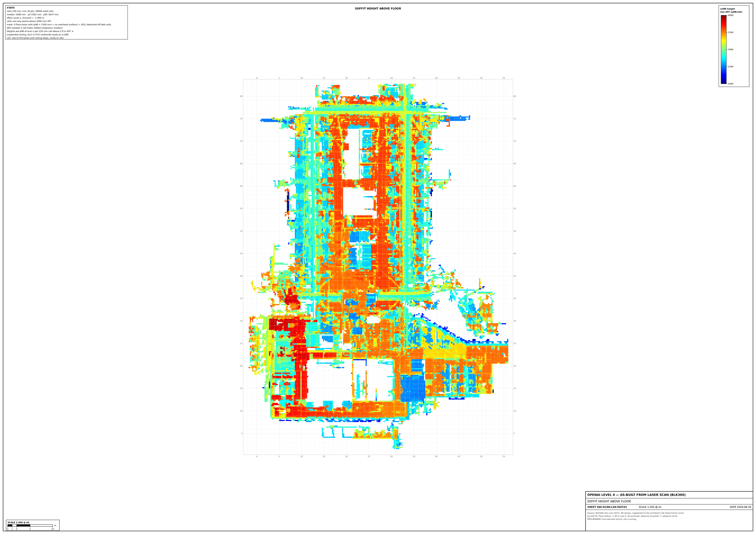Click the first black segment of the scale bar
Screen dimensions: 756x534
pos(10,525)
